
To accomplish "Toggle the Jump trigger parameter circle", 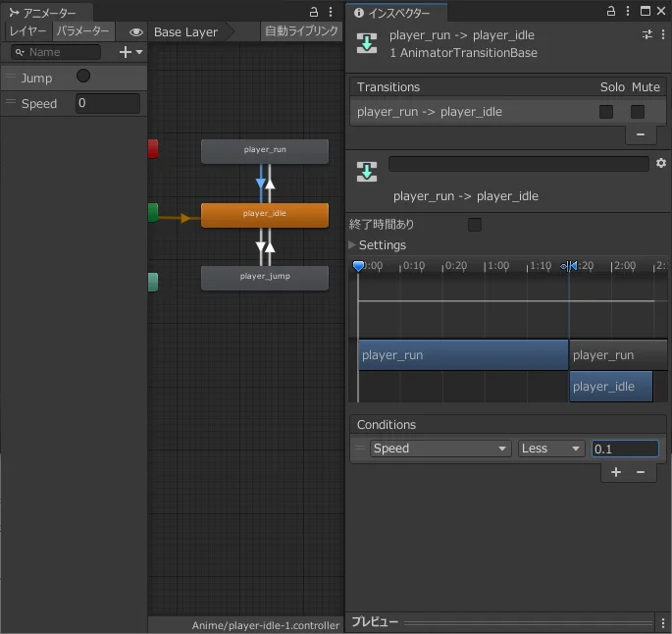I will [x=83, y=76].
